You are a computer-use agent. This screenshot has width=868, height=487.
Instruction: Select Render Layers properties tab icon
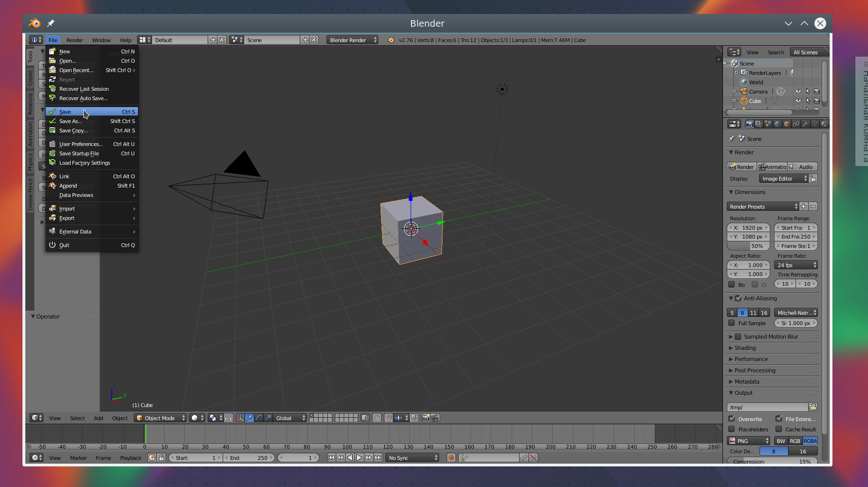(759, 124)
